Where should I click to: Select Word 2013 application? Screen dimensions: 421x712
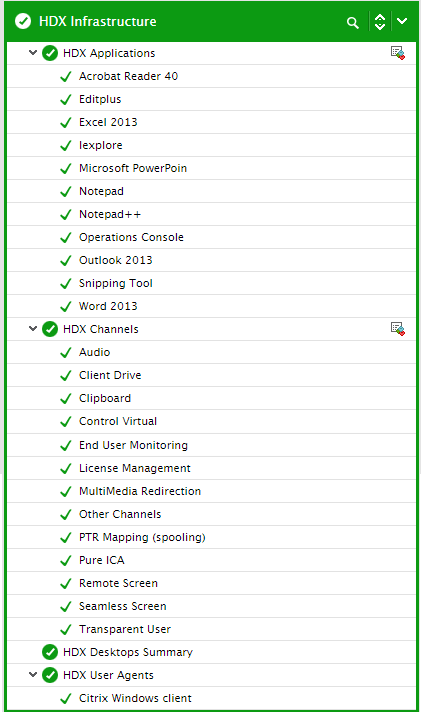coord(108,306)
